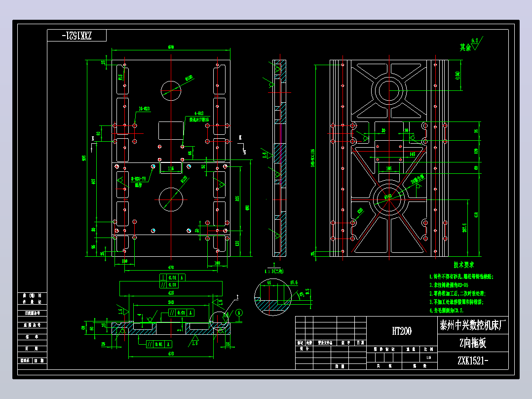Image resolution: width=532 pixels, height=399 pixels.
Task: Click the 16-Ø20 hole annotation
Action: 144,109
